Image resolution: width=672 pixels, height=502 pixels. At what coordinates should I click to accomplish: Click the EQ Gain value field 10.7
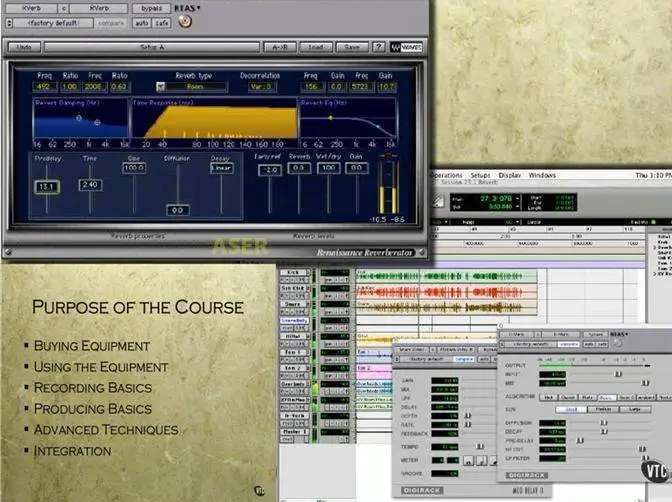click(387, 87)
